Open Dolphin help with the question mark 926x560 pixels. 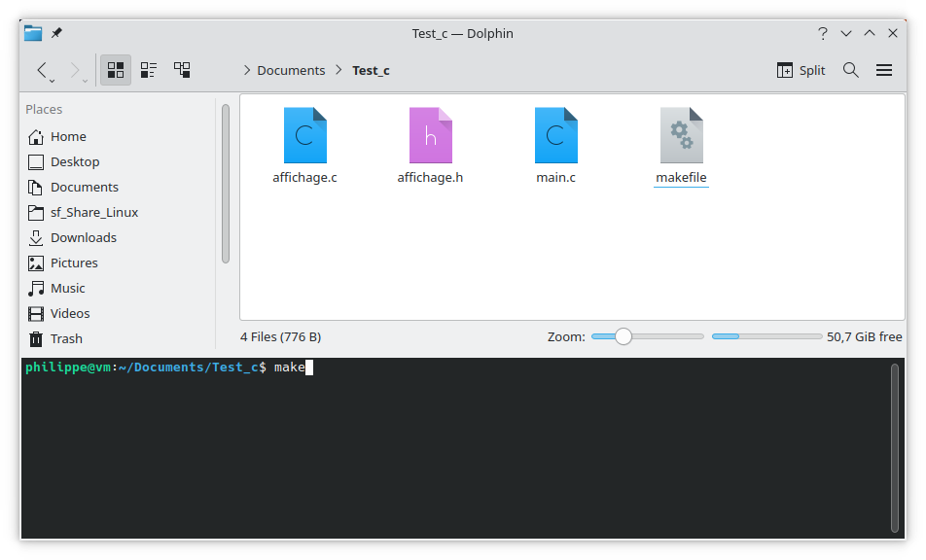point(823,32)
